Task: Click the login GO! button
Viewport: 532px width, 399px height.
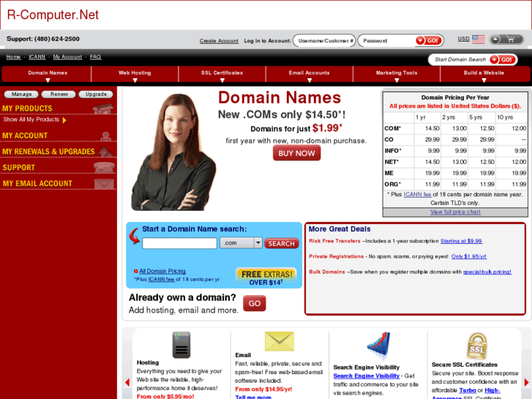Action: 429,41
